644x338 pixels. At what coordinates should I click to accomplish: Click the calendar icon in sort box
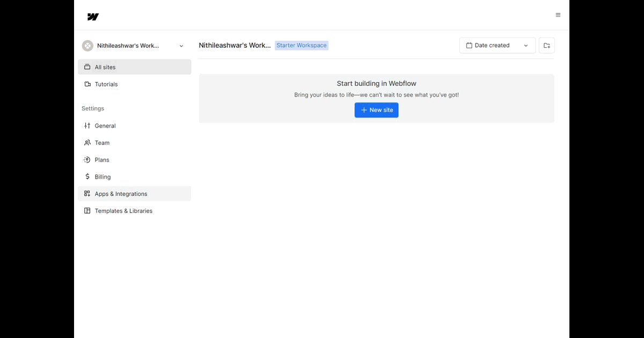click(x=469, y=46)
